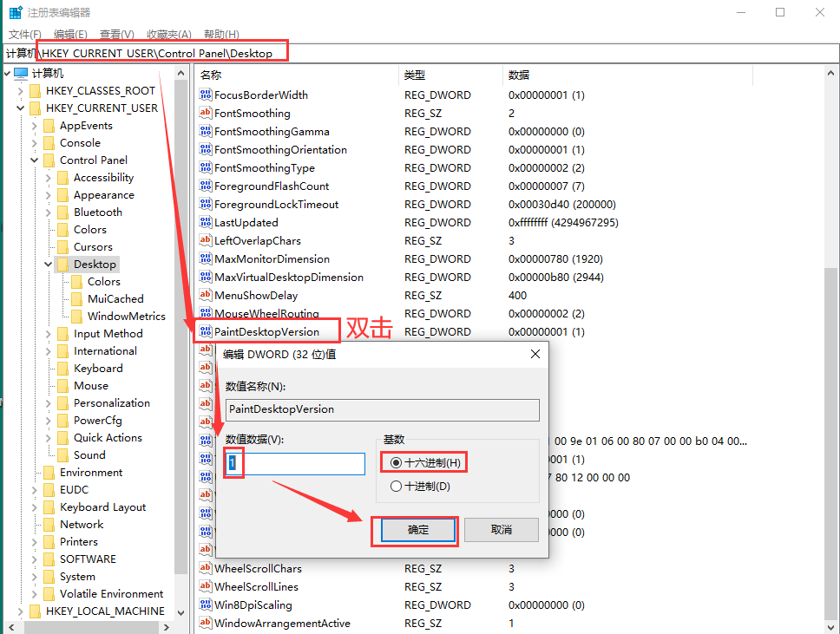Open the 编辑(E) menu
Screen dimensions: 840x634
pyautogui.click(x=70, y=35)
